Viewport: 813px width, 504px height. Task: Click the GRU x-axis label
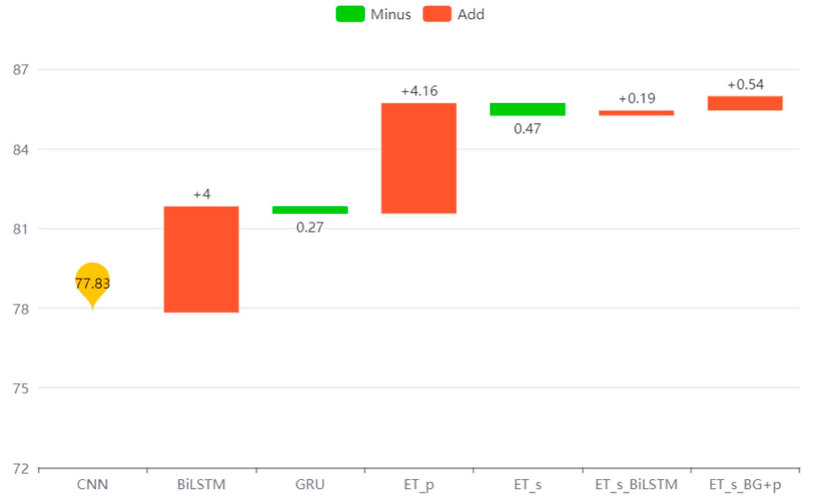pos(310,484)
